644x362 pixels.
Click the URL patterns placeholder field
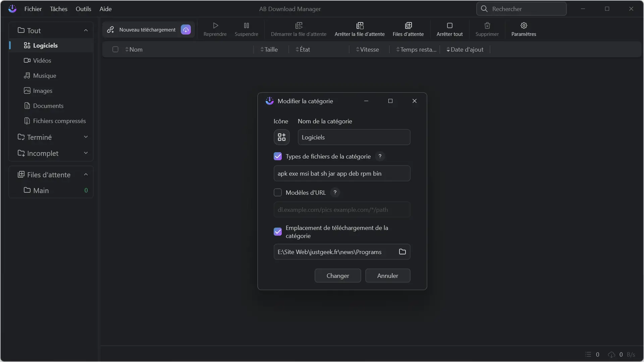(342, 209)
